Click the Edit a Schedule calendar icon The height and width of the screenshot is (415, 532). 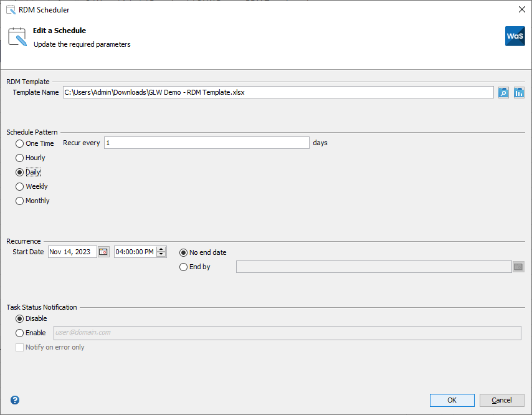tap(16, 36)
